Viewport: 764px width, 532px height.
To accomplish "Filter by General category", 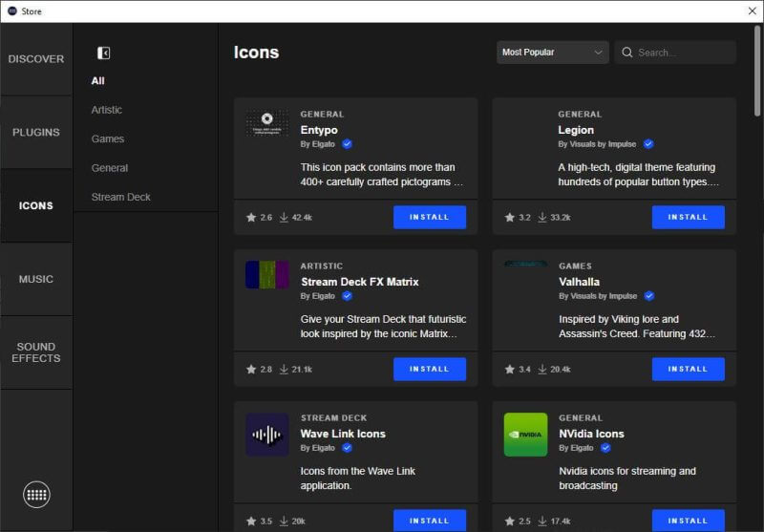I will click(x=110, y=168).
